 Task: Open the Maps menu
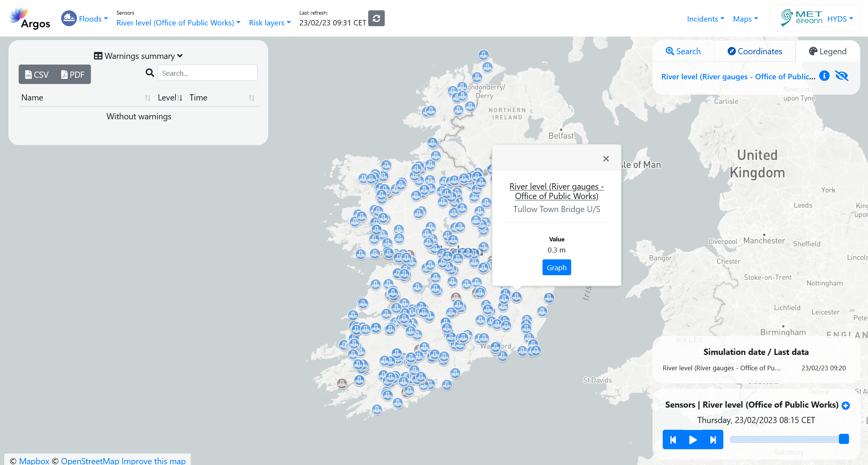[745, 19]
